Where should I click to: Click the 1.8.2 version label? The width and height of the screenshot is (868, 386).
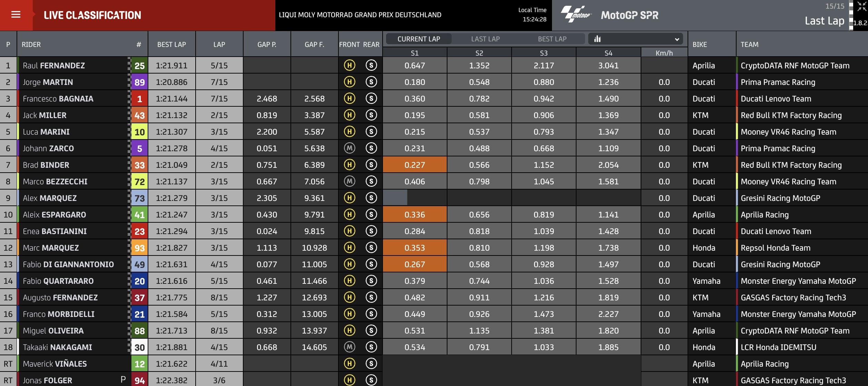[x=860, y=23]
